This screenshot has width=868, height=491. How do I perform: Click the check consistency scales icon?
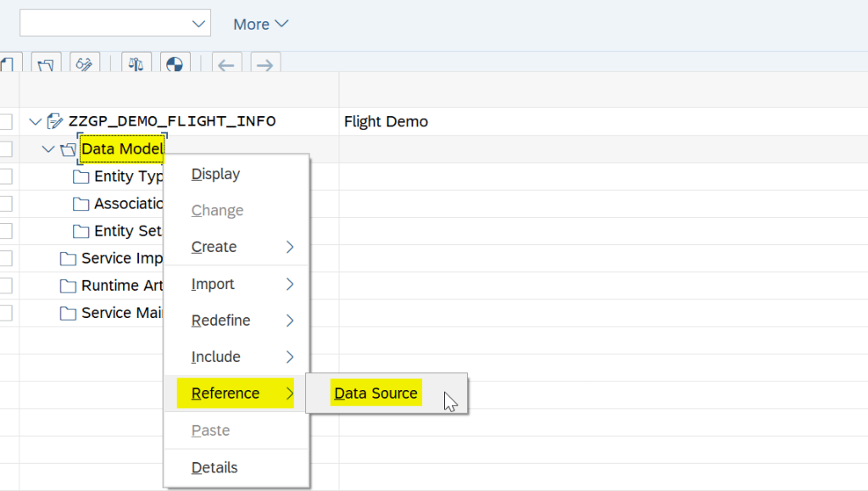pos(136,64)
